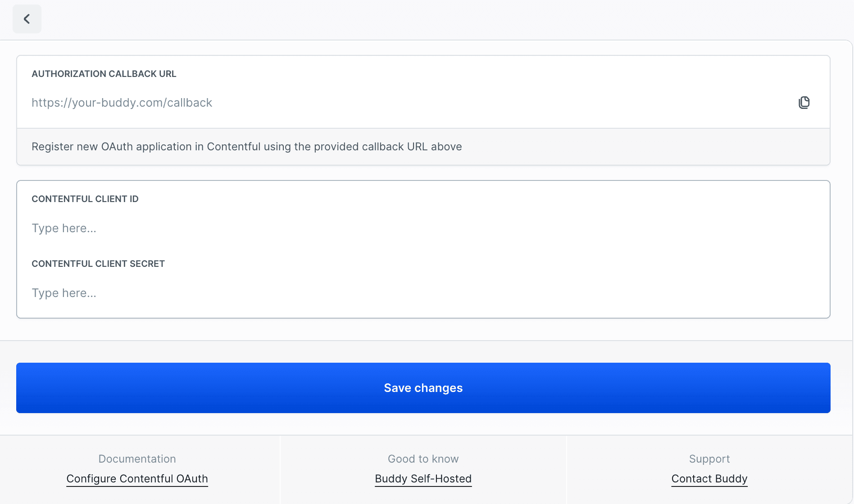Click the Contentful Client ID label
The image size is (854, 504).
coord(85,199)
